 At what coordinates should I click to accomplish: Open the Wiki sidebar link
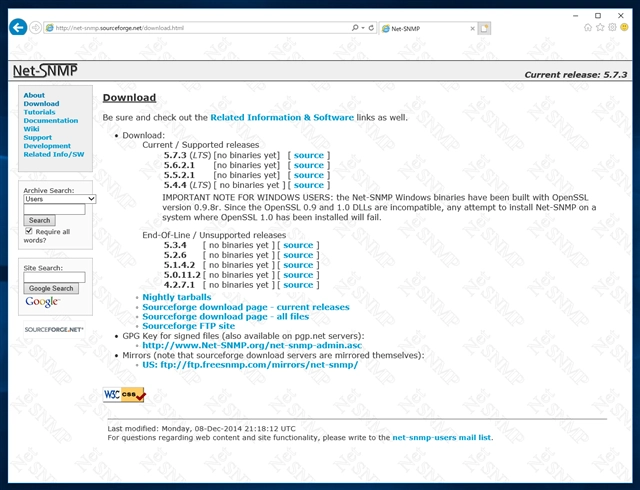pos(31,129)
